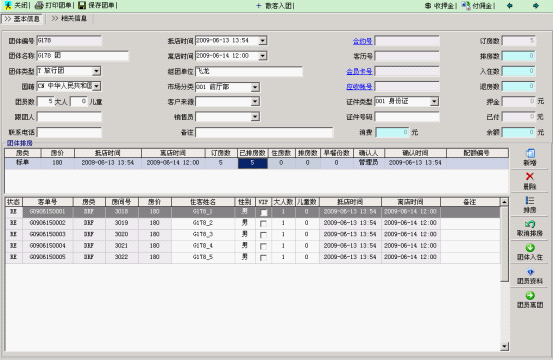
Task: Open the 证件类型 ID type dropdown
Action: pos(434,102)
